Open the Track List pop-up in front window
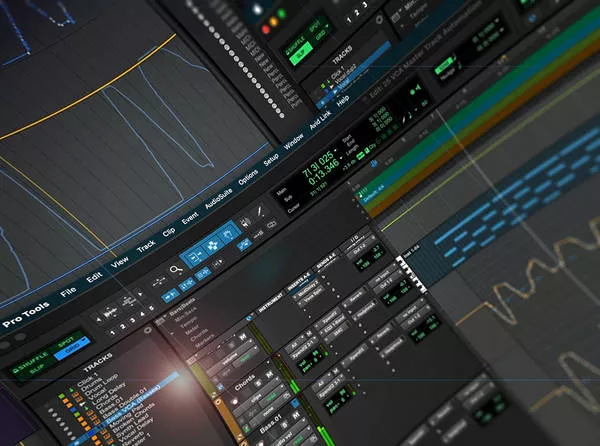Screen dimensions: 600x446 tap(147, 330)
